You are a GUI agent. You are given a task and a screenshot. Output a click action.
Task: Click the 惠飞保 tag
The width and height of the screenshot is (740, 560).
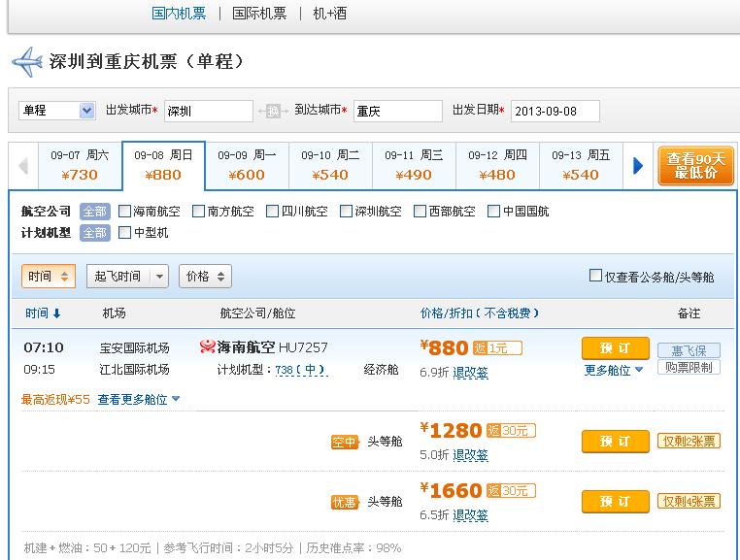(689, 350)
